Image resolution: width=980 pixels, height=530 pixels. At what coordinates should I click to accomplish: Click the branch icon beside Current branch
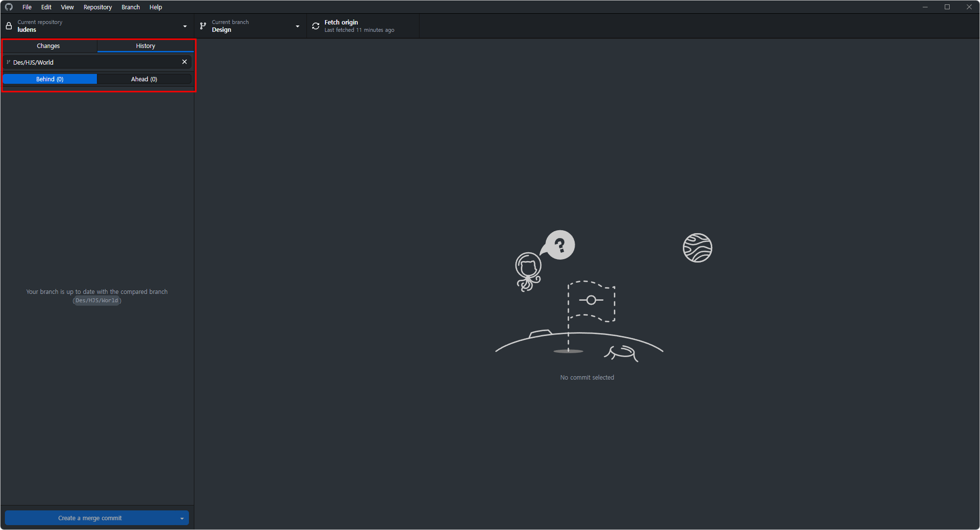pyautogui.click(x=203, y=26)
